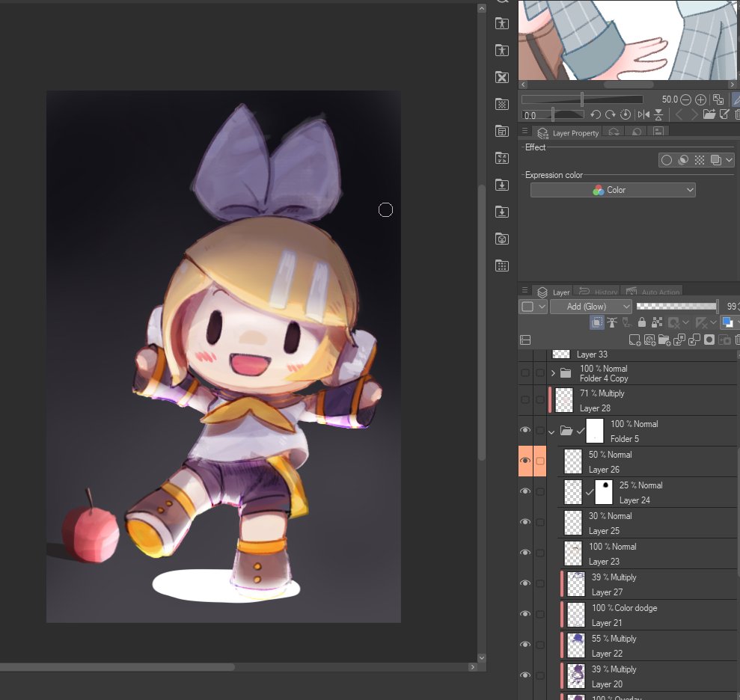Enable layer color effect in Layer Property

[x=716, y=160]
